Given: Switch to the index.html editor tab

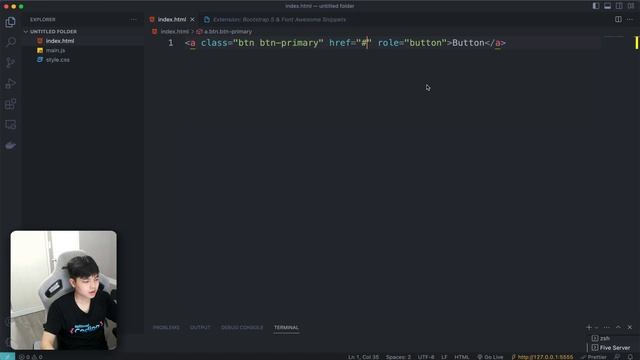Looking at the screenshot, I should 172,20.
